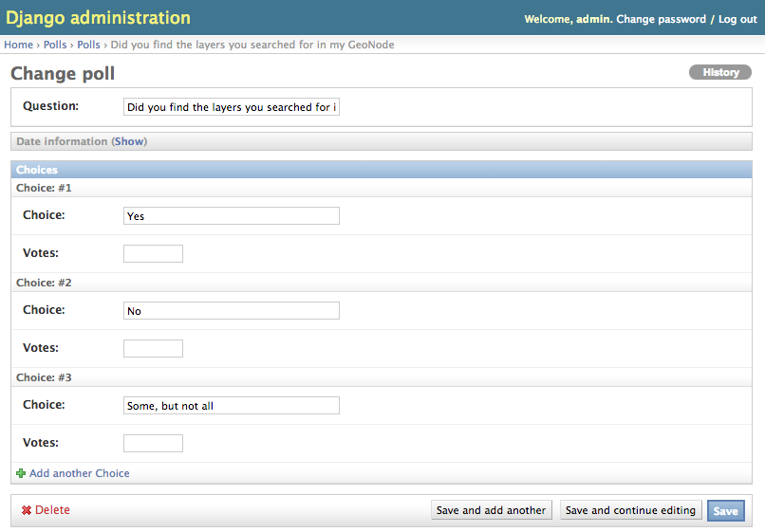This screenshot has width=765, height=532.
Task: Show the Date information section
Action: coord(129,141)
